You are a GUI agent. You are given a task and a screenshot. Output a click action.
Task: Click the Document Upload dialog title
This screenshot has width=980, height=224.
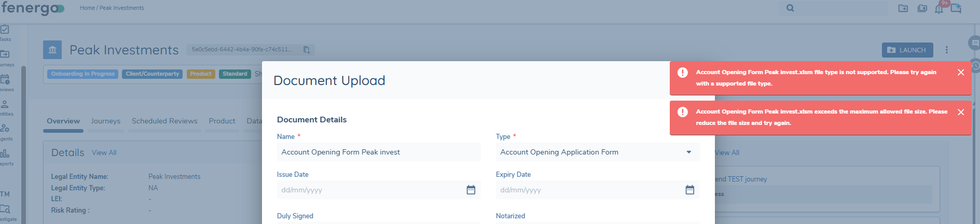coord(329,80)
